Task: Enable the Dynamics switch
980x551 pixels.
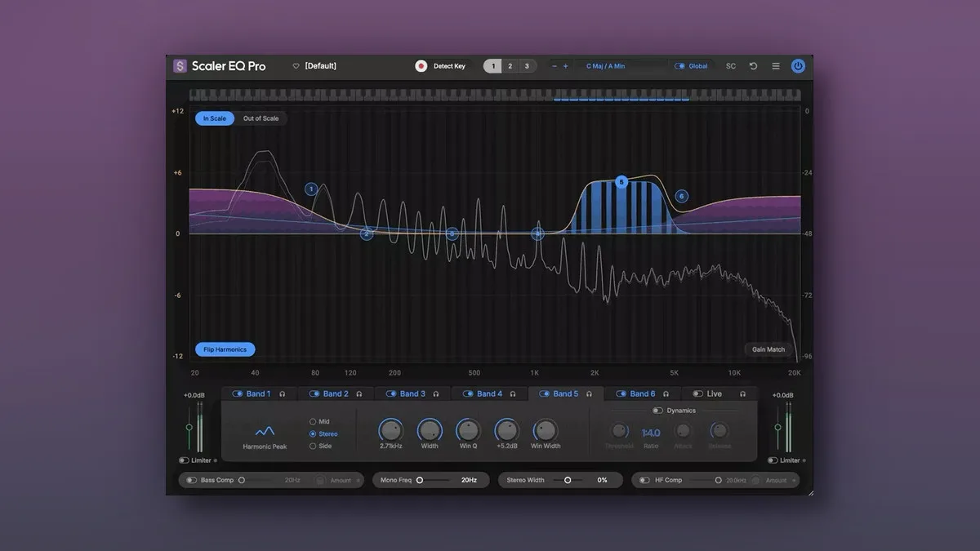Action: tap(657, 411)
